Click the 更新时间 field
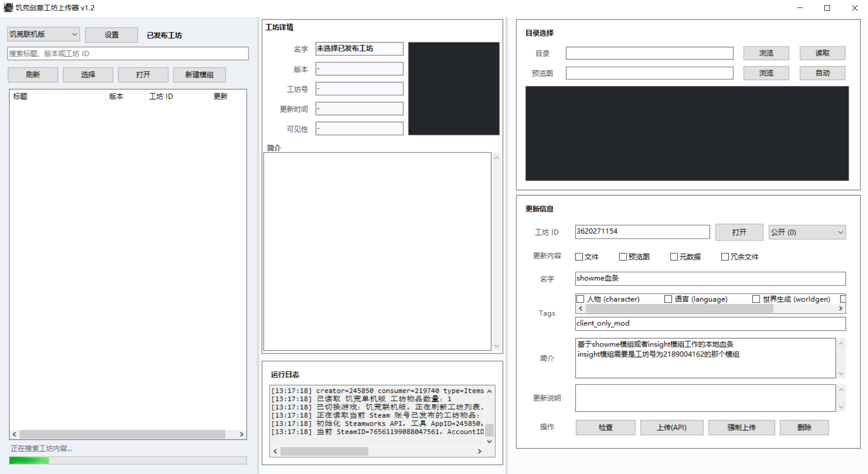The image size is (868, 474). point(359,109)
